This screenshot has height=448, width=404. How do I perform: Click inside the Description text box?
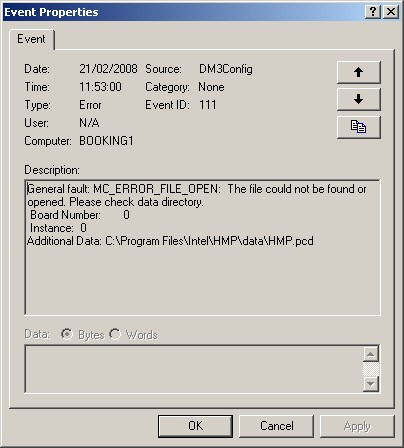pos(202,247)
